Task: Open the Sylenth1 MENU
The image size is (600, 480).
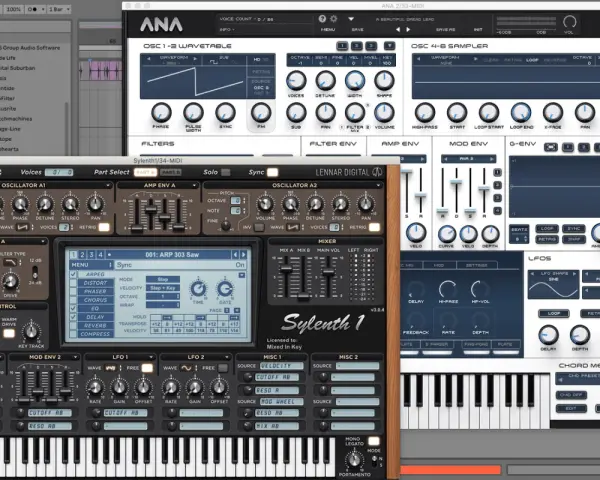Action: (x=91, y=265)
